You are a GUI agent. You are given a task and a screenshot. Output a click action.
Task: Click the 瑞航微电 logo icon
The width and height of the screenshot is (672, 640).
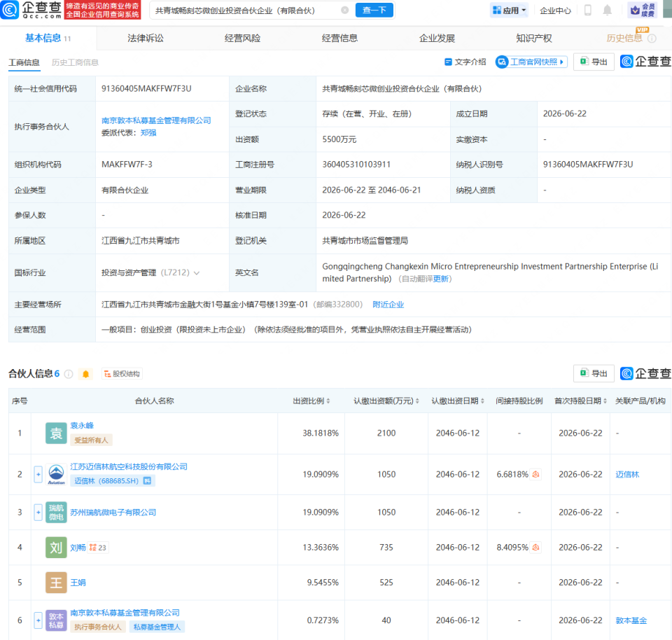point(56,513)
